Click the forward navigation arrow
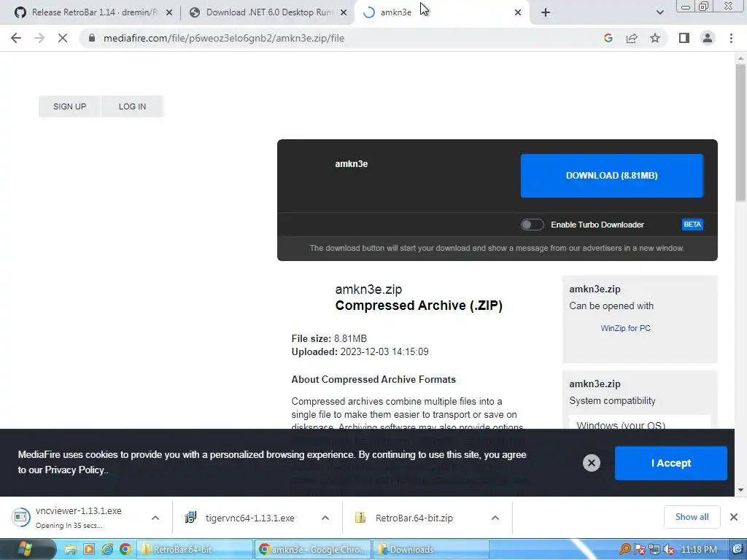The image size is (747, 560). (x=39, y=38)
